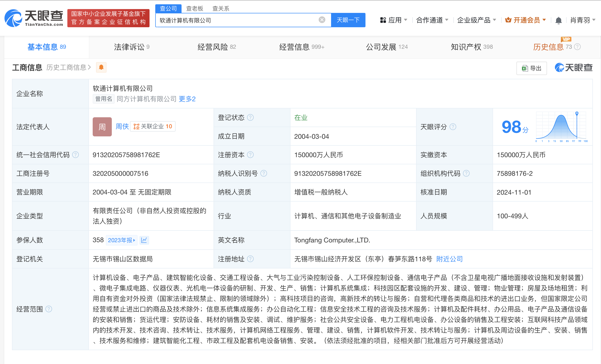Image resolution: width=601 pixels, height=364 pixels.
Task: Click the 附近公司 link
Action: point(449,259)
